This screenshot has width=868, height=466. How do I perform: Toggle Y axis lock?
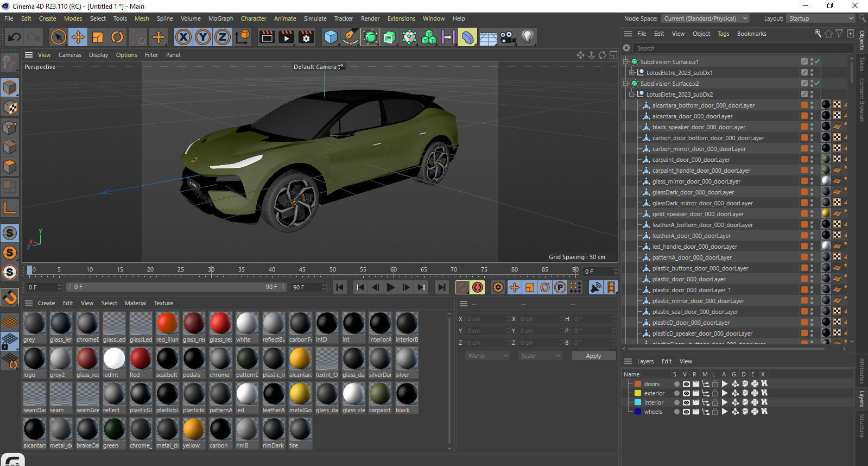pyautogui.click(x=203, y=37)
